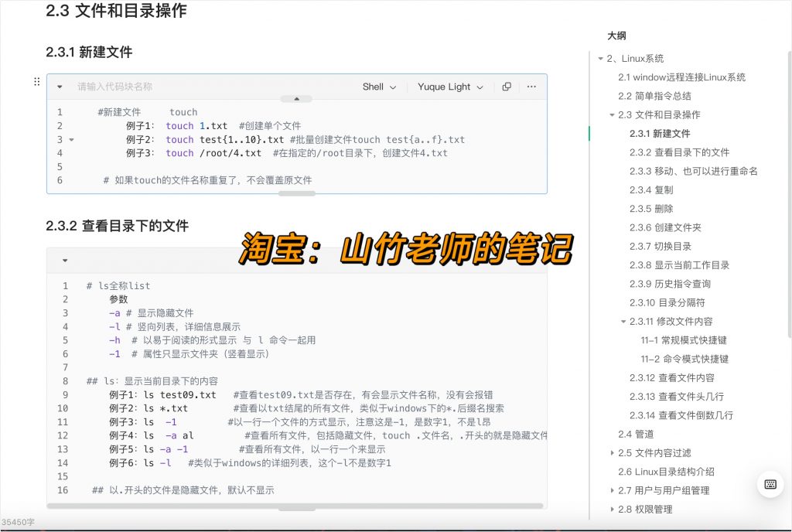Screen dimensions: 792x532
Task: Click the collapse arrow atop the code lines
Action: pos(296,99)
